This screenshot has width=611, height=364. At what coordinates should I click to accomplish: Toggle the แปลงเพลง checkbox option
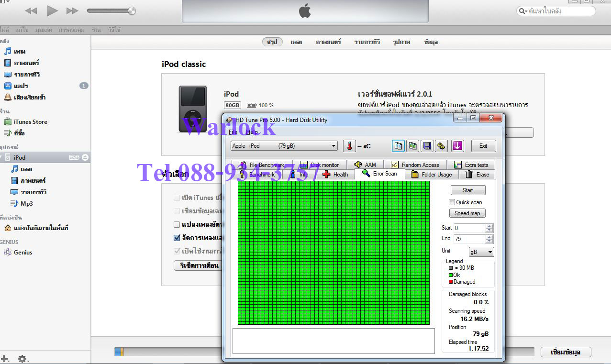(x=177, y=224)
